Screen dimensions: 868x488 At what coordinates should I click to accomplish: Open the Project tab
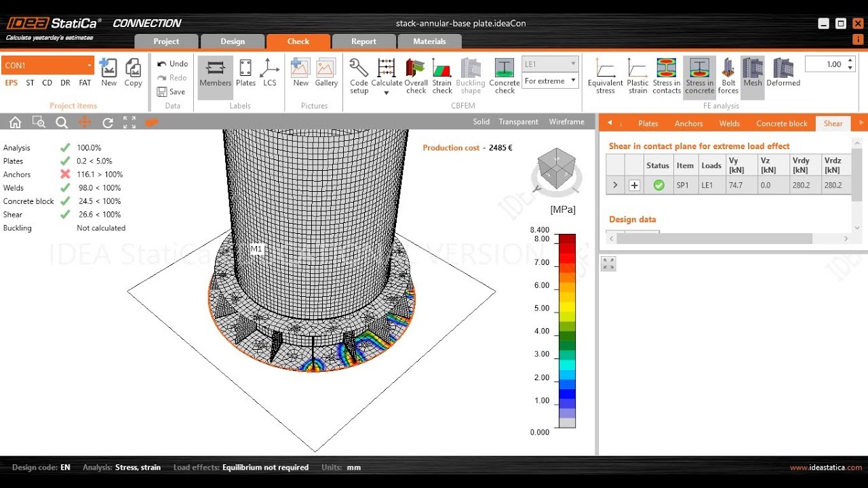click(166, 41)
